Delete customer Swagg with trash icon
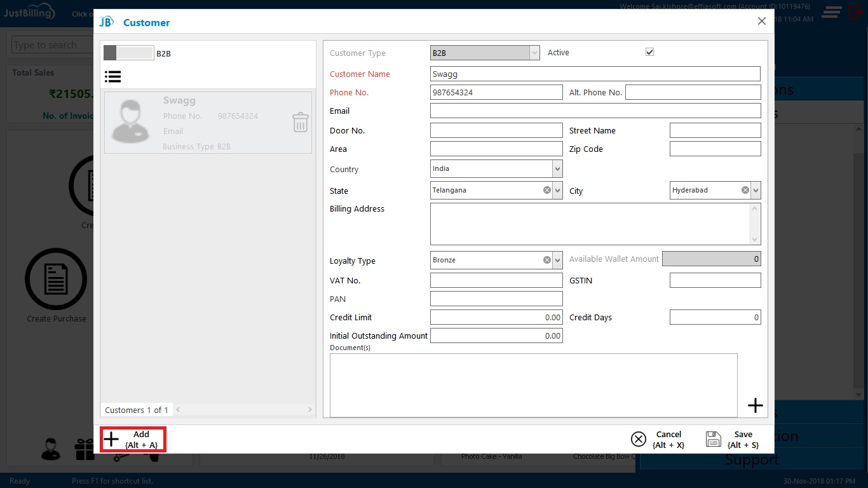 301,122
